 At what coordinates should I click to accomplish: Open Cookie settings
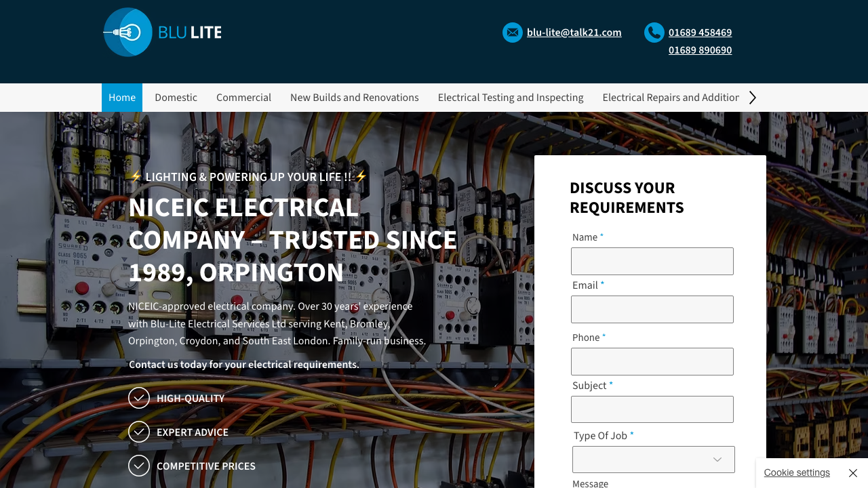(797, 472)
